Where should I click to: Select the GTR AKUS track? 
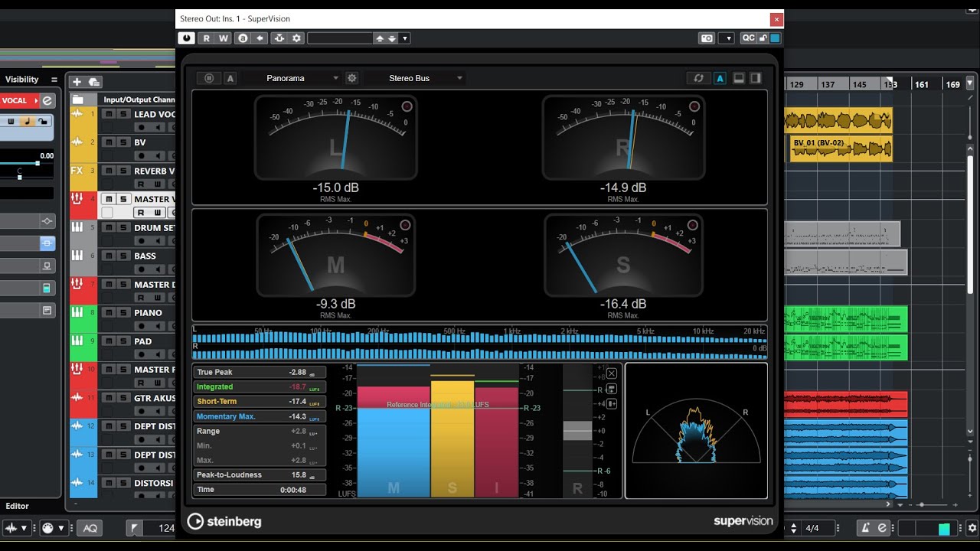coord(154,398)
